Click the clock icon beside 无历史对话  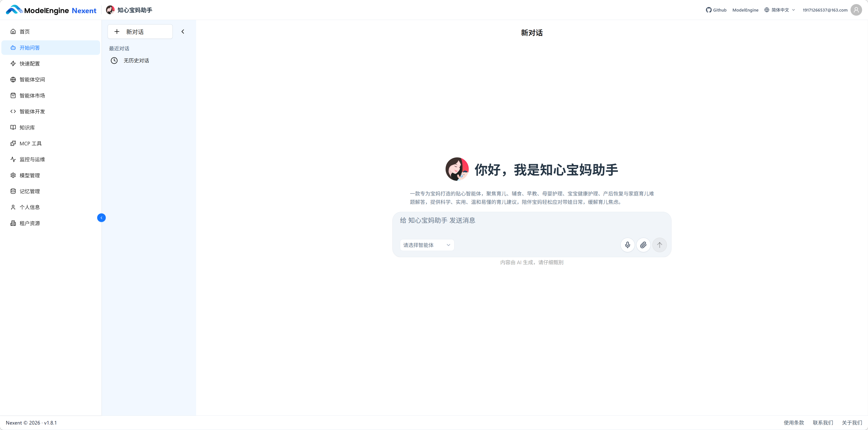tap(114, 61)
